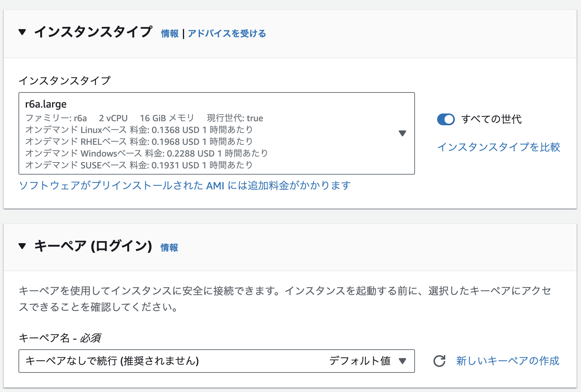
Task: Toggle the すべての世代 switch
Action: click(446, 119)
